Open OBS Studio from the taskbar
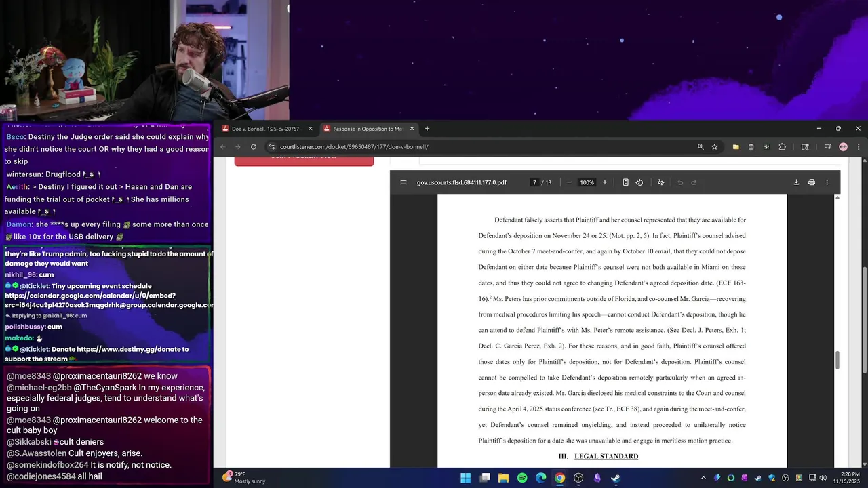The height and width of the screenshot is (488, 868). (x=578, y=478)
